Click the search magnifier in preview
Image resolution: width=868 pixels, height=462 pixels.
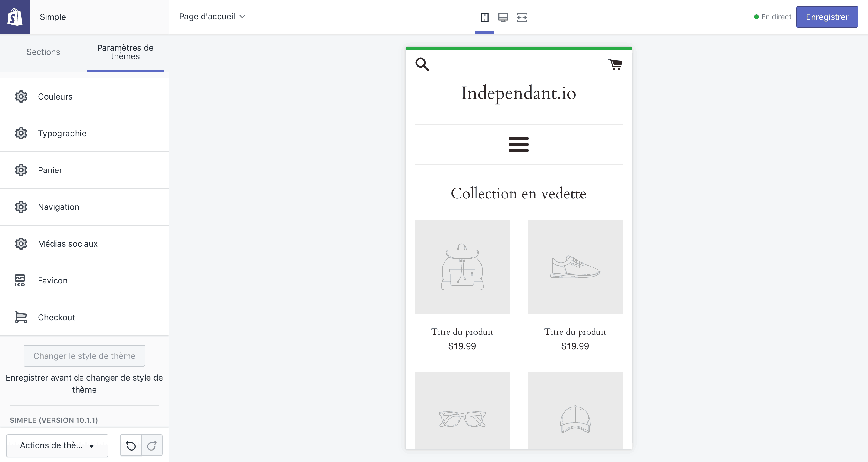coord(422,64)
